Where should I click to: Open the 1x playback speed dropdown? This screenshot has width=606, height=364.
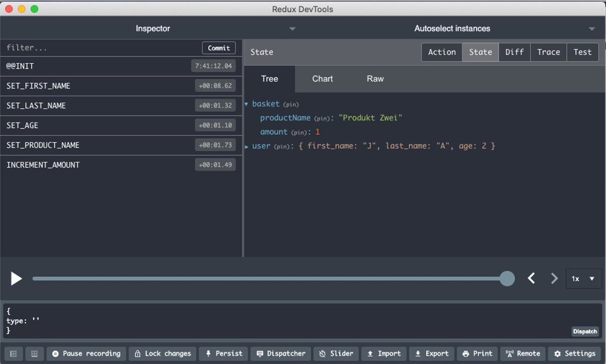click(583, 279)
